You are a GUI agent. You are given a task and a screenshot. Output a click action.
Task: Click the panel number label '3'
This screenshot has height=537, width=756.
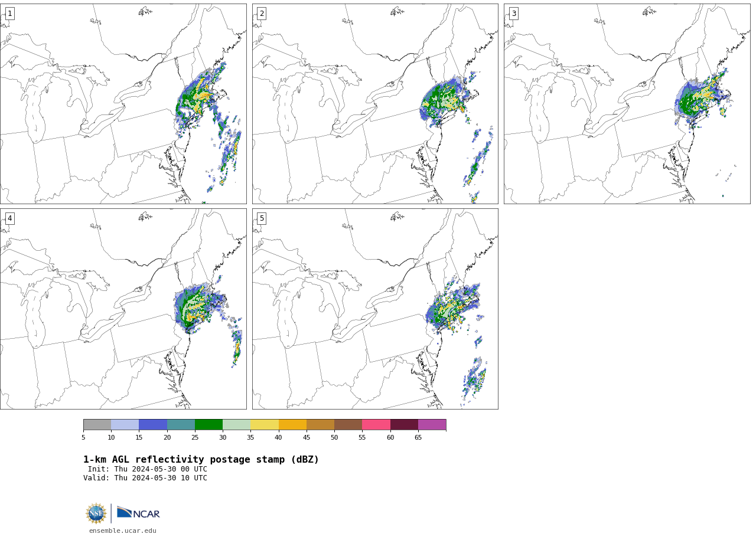coord(513,14)
